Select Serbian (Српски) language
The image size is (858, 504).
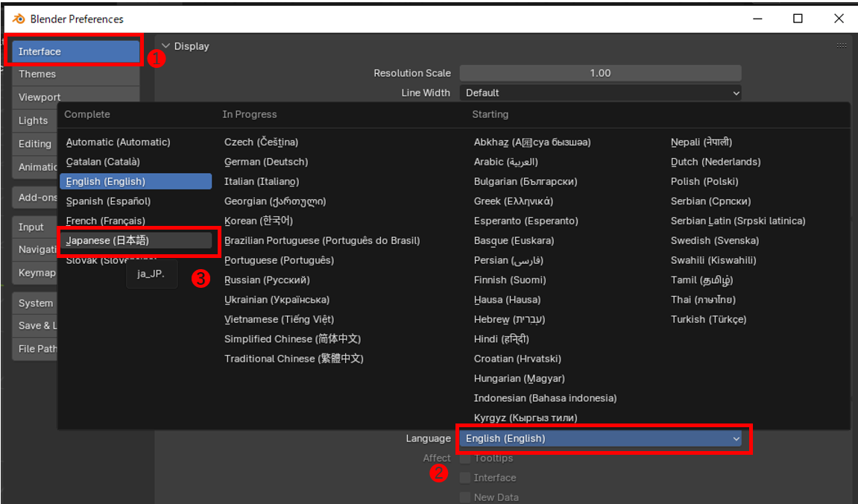[711, 201]
